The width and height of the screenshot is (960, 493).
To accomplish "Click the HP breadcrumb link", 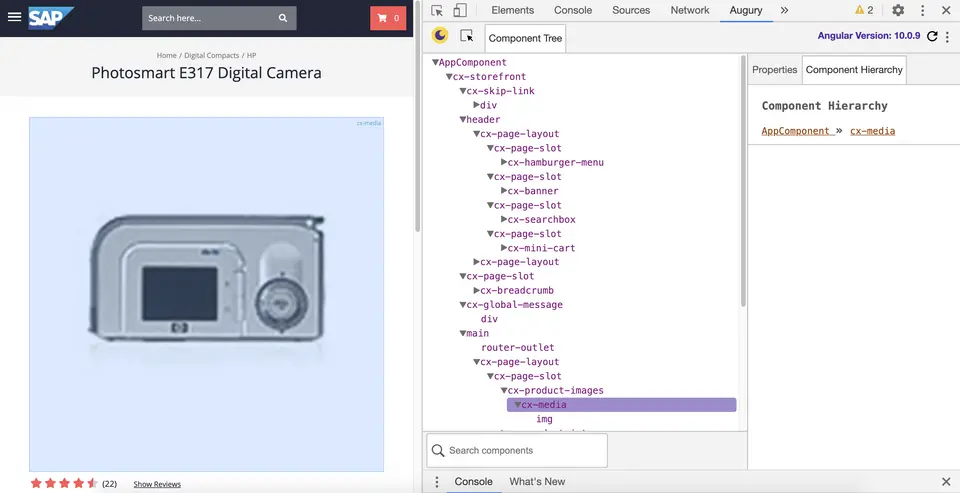I will [x=252, y=55].
